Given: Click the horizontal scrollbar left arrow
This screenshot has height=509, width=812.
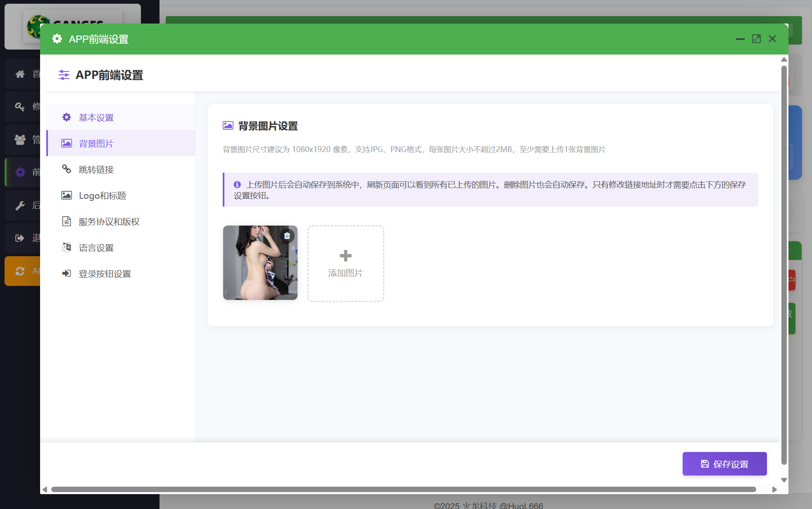Looking at the screenshot, I should [45, 490].
